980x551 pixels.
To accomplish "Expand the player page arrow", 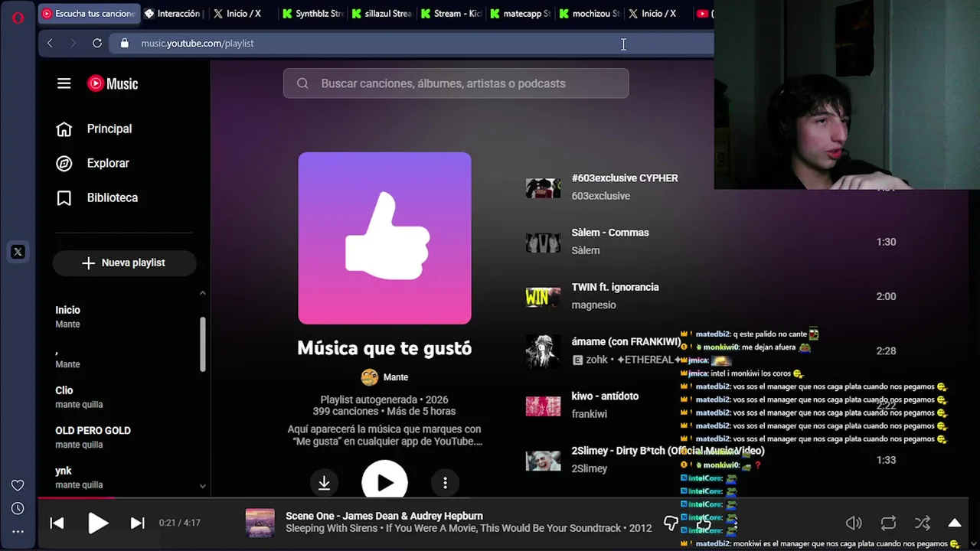I will tap(955, 523).
